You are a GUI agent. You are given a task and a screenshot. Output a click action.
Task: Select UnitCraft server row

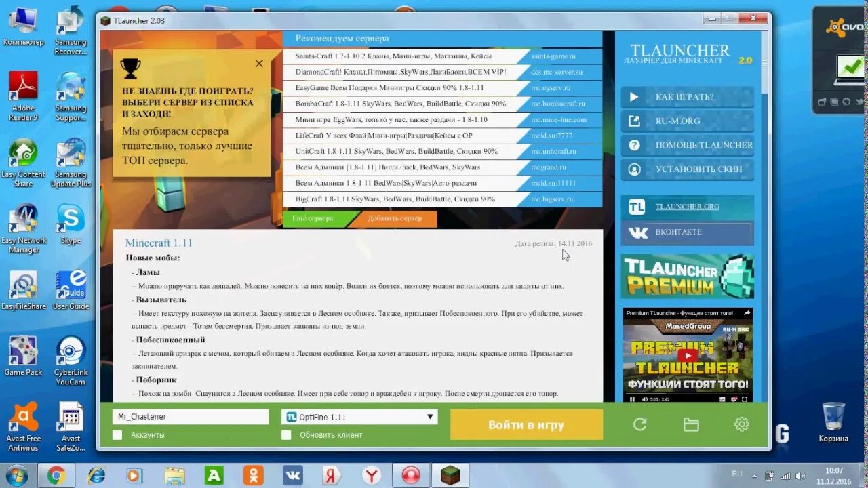point(442,151)
